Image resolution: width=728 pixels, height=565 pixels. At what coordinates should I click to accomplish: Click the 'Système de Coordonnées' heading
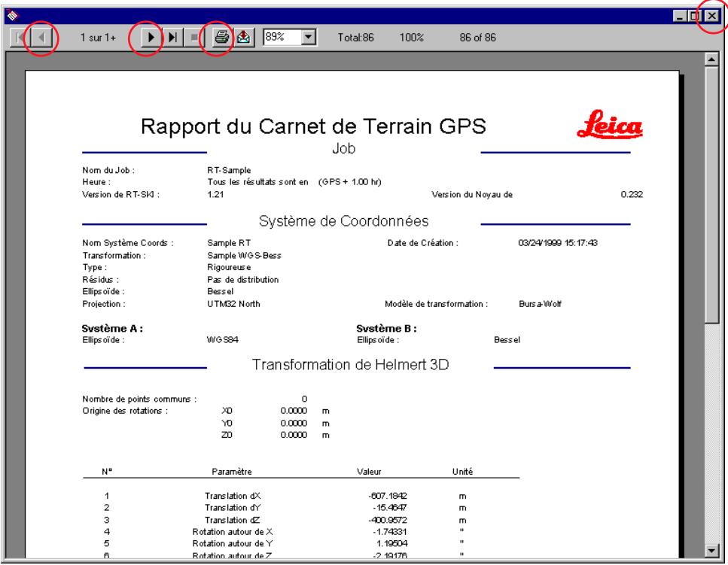(343, 221)
